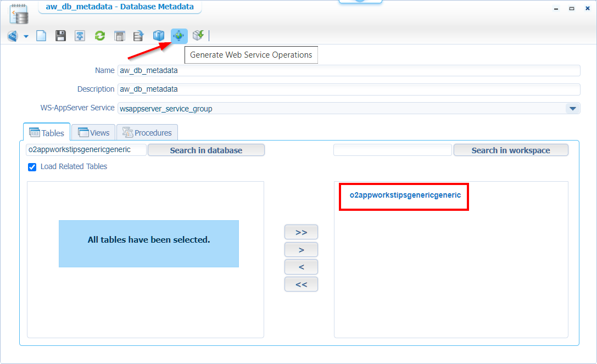Click the upload arrow toolbar icon

click(x=80, y=36)
